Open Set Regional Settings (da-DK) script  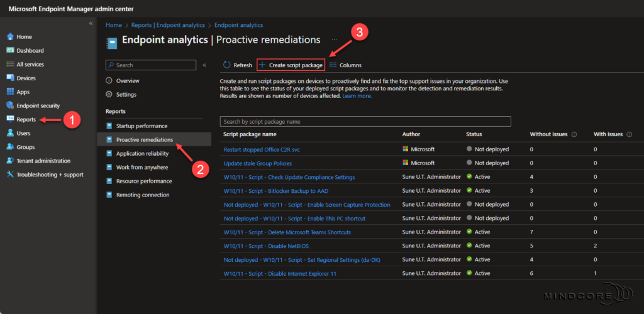(302, 259)
